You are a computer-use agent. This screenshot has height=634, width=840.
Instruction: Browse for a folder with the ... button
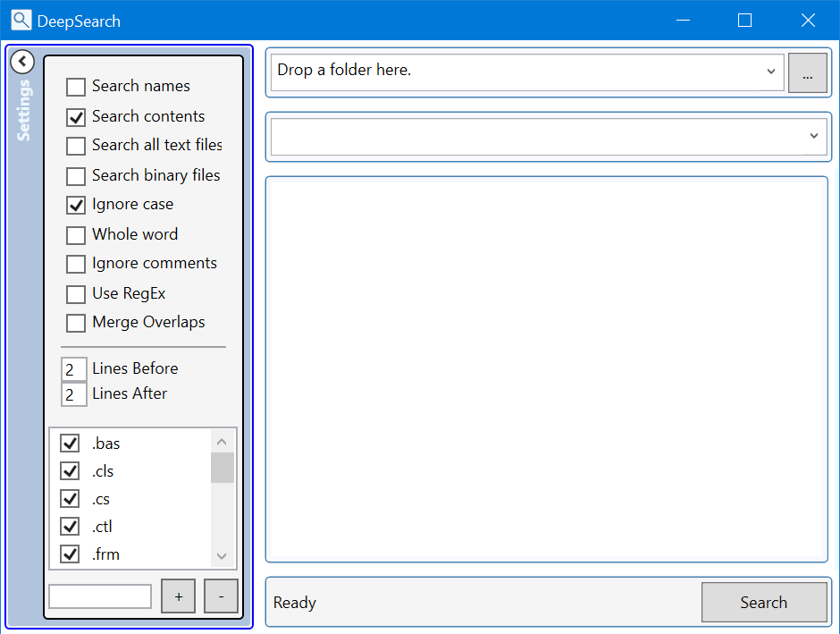(807, 73)
